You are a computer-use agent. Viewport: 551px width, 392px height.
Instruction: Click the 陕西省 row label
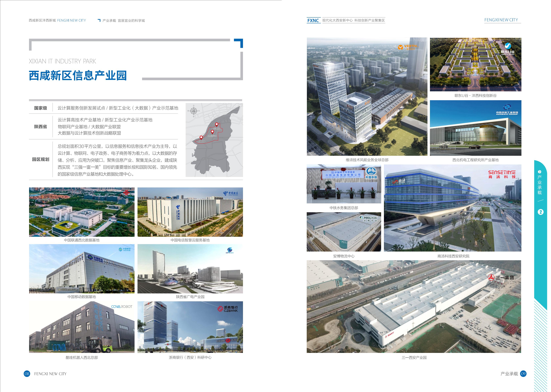click(41, 127)
